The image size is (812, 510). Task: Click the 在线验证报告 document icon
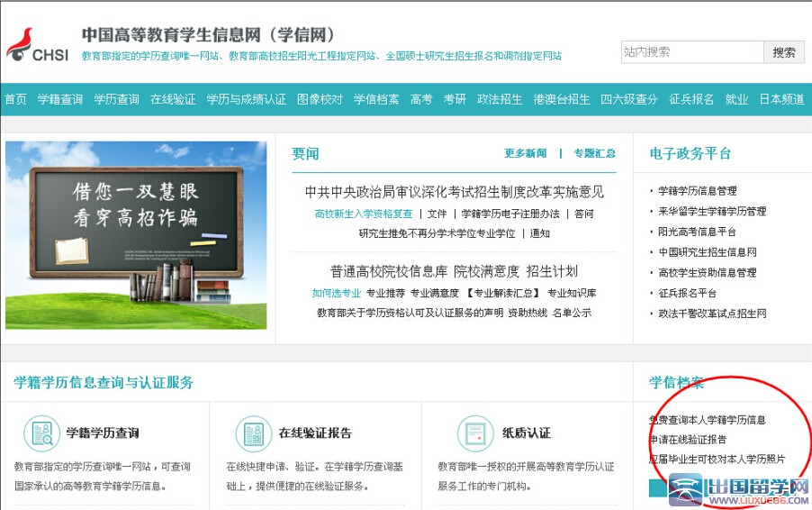[x=253, y=433]
